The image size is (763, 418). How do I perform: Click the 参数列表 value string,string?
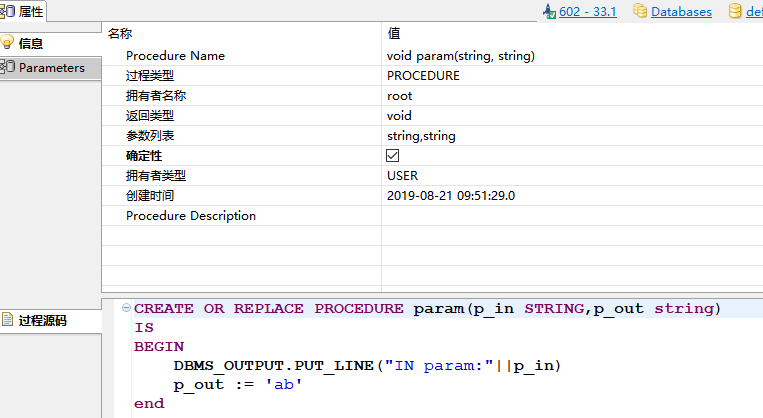click(x=421, y=136)
